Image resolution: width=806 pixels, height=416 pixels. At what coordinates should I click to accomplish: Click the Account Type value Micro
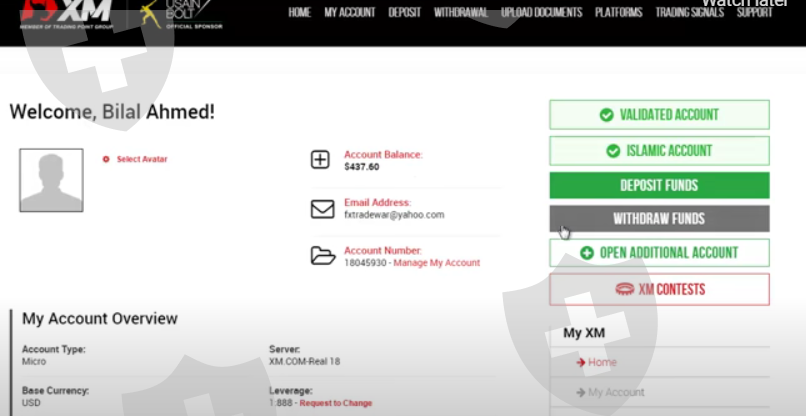[34, 361]
